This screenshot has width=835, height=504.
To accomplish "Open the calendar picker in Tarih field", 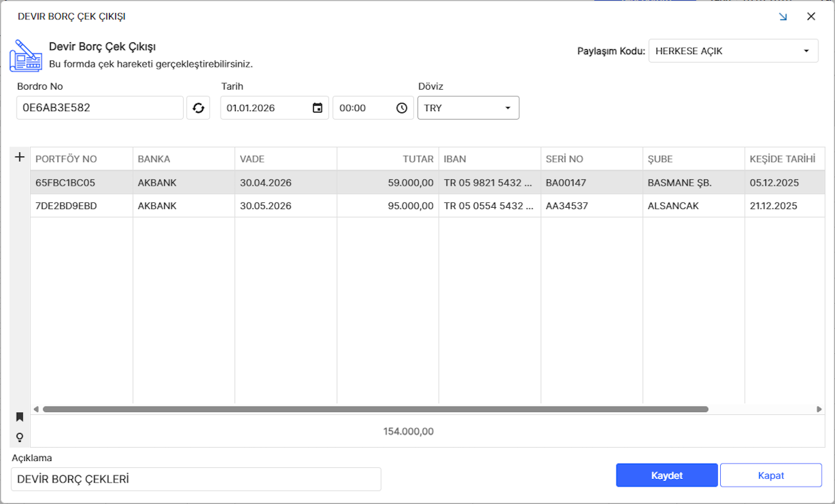I will (x=317, y=108).
